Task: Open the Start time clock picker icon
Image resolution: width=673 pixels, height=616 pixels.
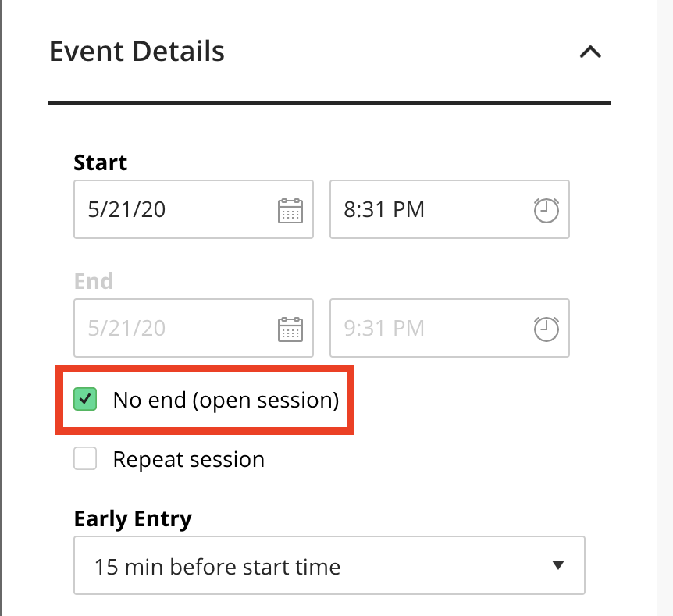Action: [547, 210]
